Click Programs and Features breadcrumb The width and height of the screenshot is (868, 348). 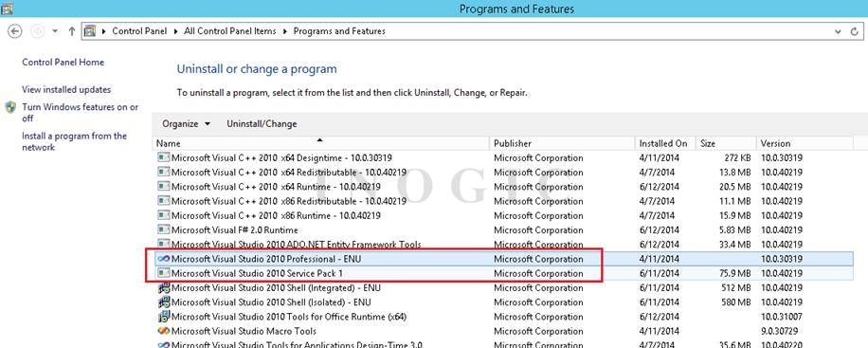(x=339, y=31)
